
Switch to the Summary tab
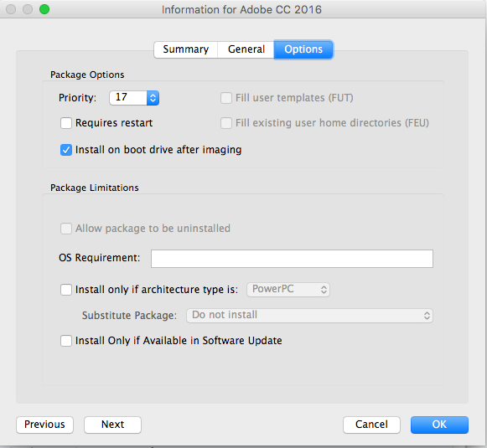(x=186, y=49)
